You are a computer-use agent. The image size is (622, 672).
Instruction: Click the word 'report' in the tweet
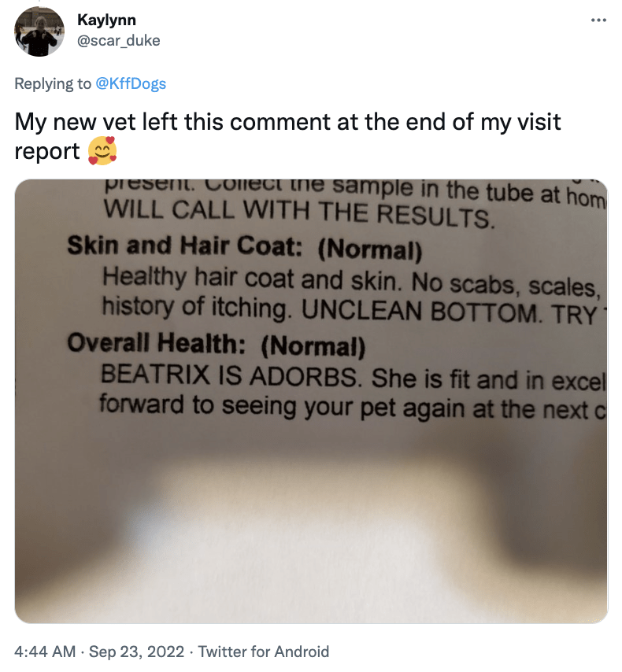pos(47,152)
